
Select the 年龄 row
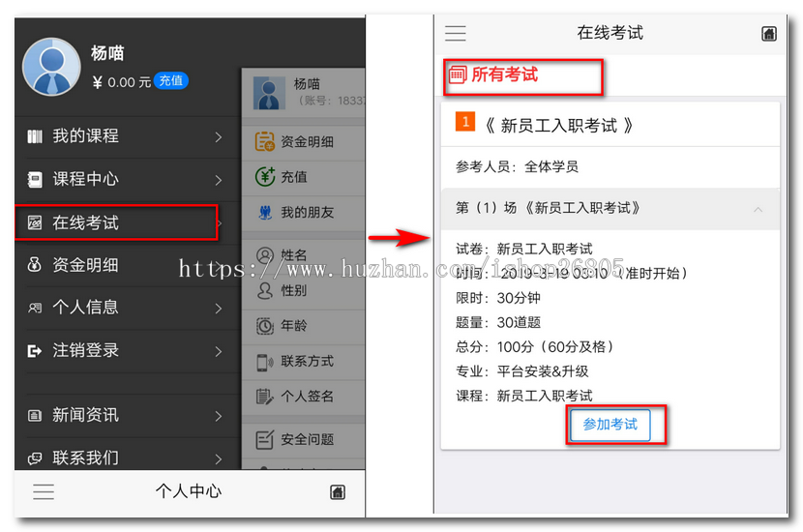click(304, 326)
